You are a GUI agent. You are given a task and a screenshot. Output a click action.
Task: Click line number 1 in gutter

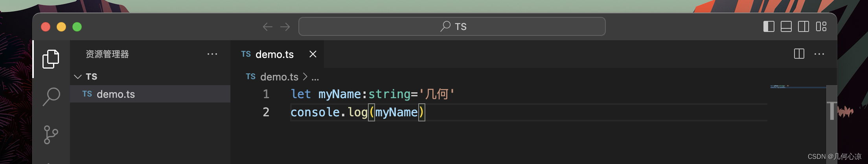[x=266, y=94]
